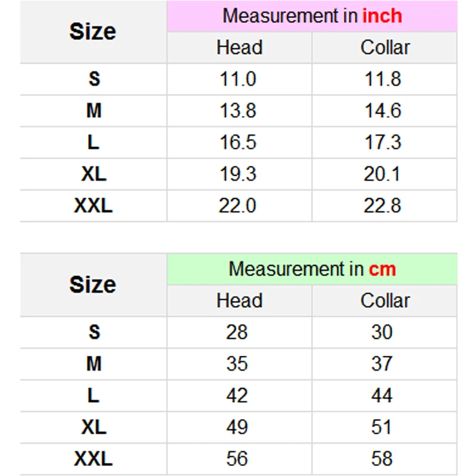Click the Size header of the cm table

[93, 284]
